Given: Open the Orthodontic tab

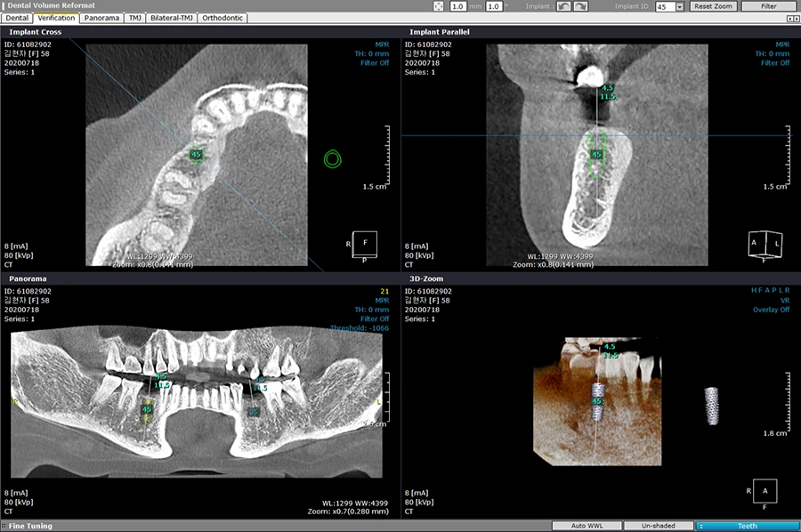Looking at the screenshot, I should pos(222,18).
